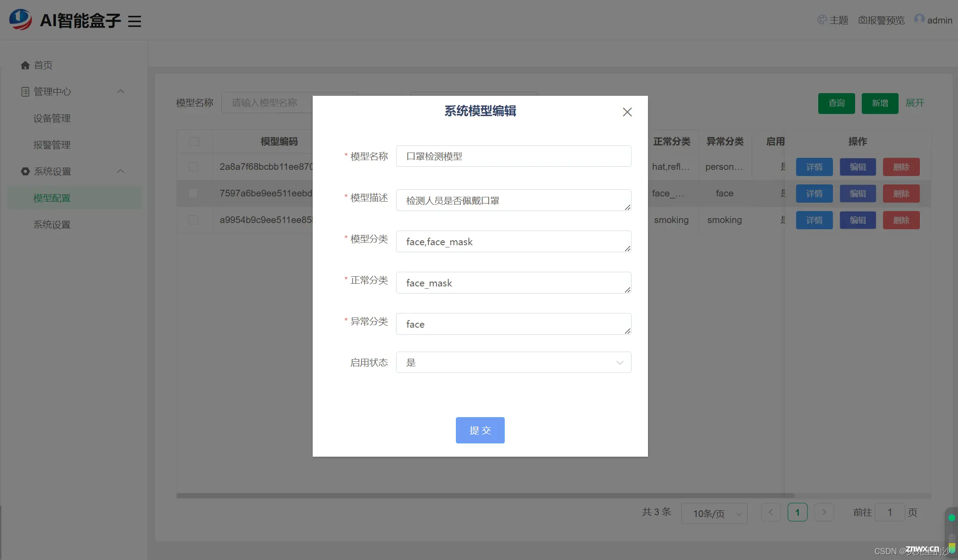Tick the checkbox for row 7597a6be9ee511eebd
This screenshot has width=958, height=560.
(x=193, y=193)
